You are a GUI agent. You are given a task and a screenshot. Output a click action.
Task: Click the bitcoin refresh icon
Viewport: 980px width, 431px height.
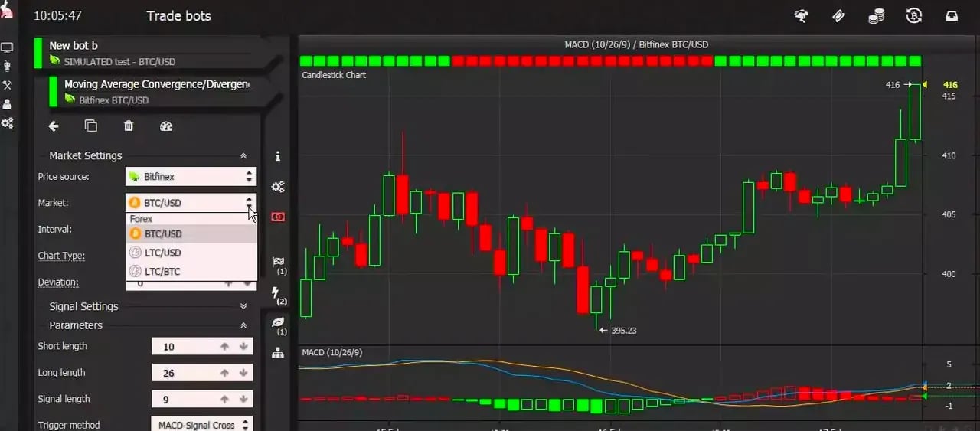[x=913, y=15]
